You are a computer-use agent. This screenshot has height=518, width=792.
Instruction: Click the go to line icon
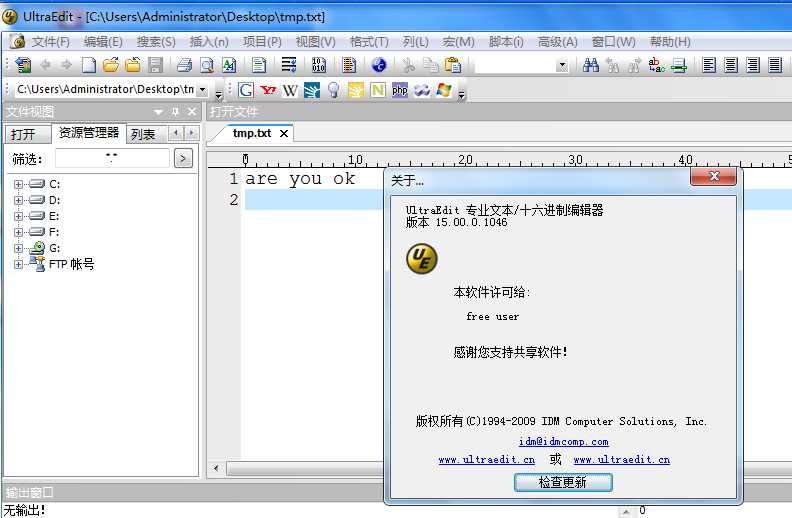pyautogui.click(x=679, y=65)
